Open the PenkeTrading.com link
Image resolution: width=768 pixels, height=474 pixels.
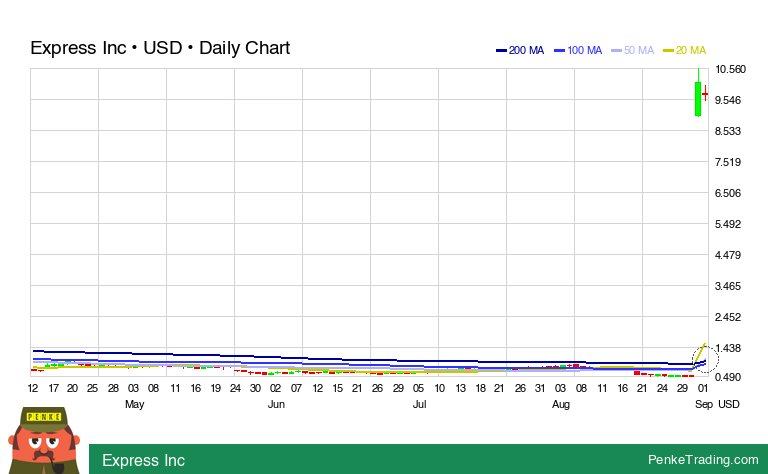tap(703, 460)
